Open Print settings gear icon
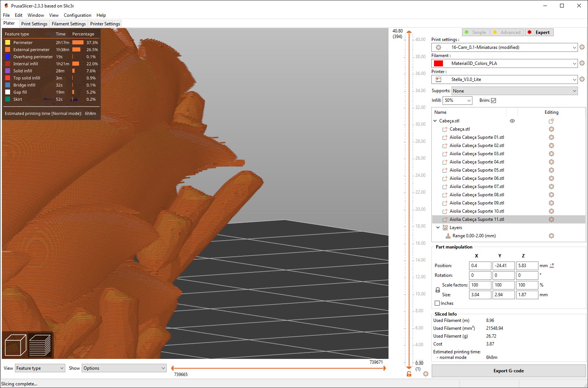The image size is (588, 388). pos(582,47)
